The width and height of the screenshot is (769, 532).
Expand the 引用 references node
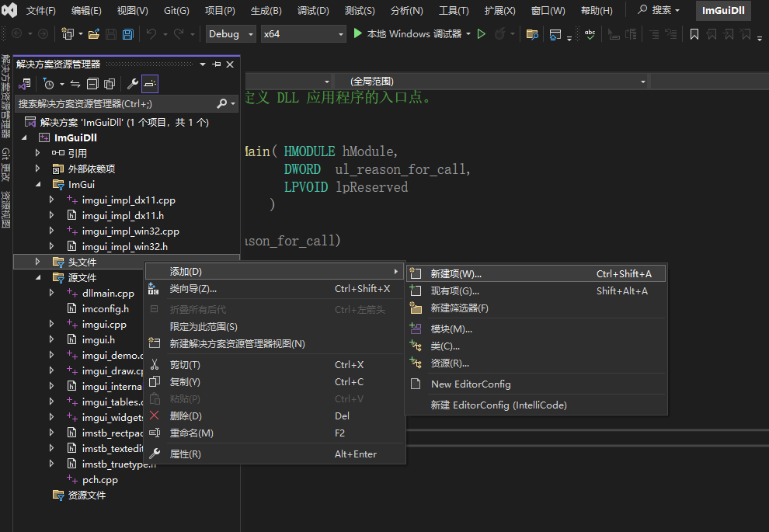(x=38, y=154)
